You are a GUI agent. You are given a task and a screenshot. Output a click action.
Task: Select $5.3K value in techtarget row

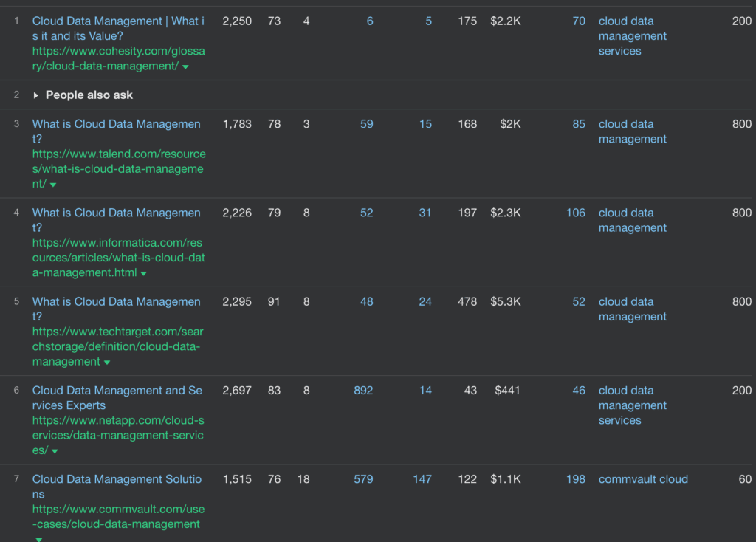coord(505,301)
